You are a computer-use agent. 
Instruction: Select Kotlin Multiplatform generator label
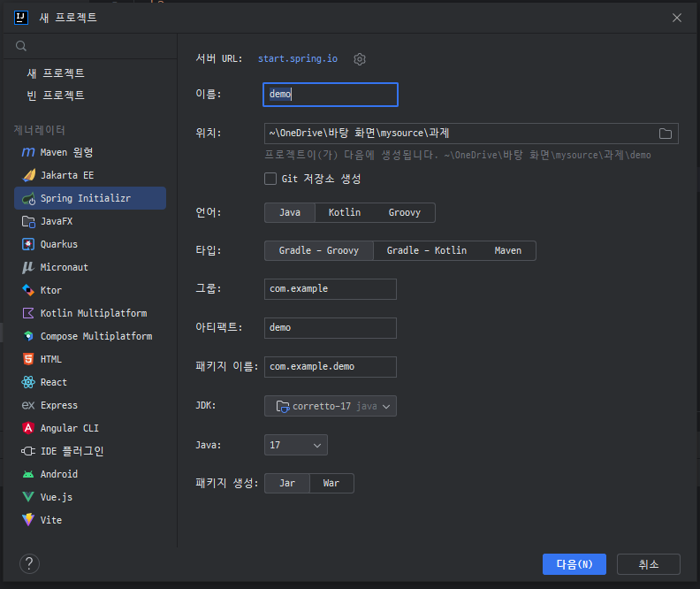click(94, 313)
